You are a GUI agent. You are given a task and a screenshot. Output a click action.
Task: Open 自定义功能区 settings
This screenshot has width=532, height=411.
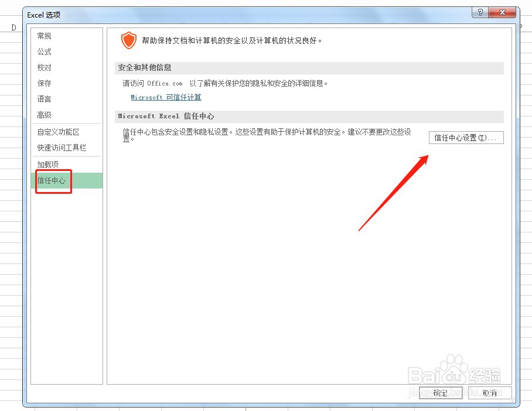pyautogui.click(x=67, y=132)
